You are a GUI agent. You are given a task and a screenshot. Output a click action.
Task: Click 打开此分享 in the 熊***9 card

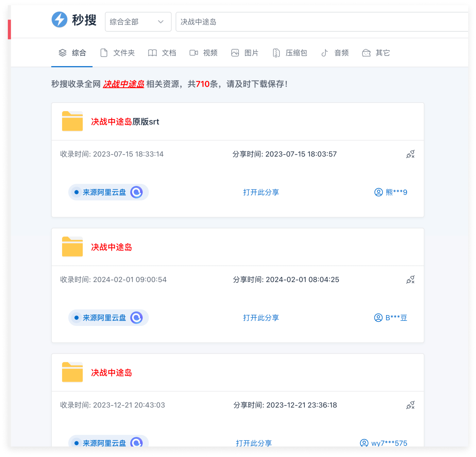point(261,192)
